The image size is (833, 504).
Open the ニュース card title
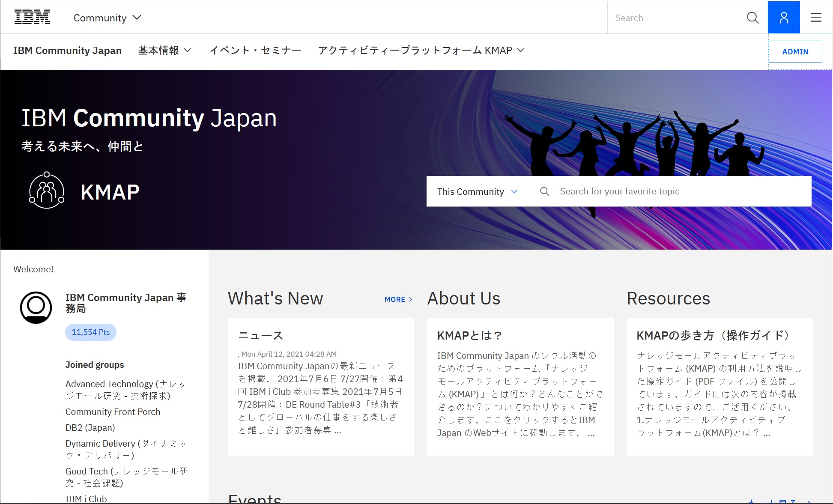pos(260,335)
